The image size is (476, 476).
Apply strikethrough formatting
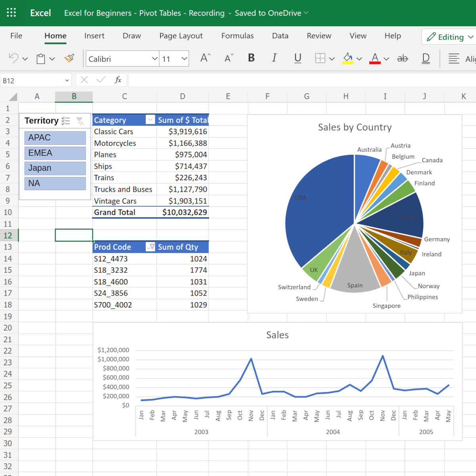click(x=402, y=58)
